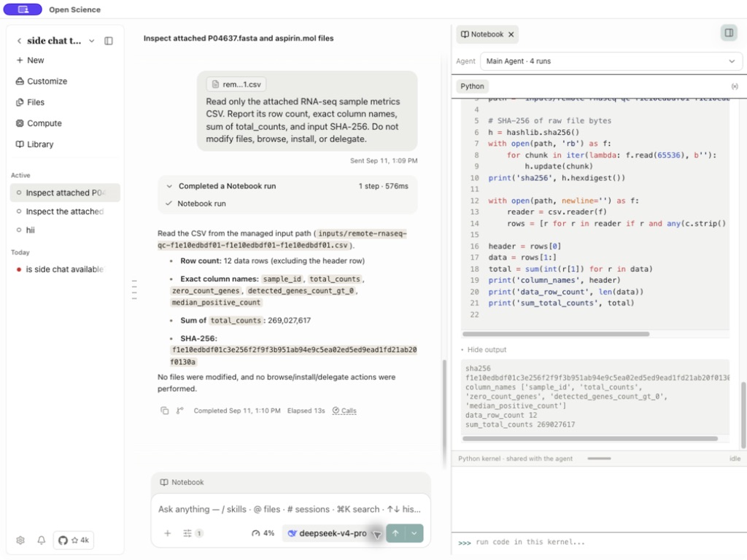Viewport: 747px width, 560px height.
Task: Go back using sidebar back chevron
Action: pos(19,41)
